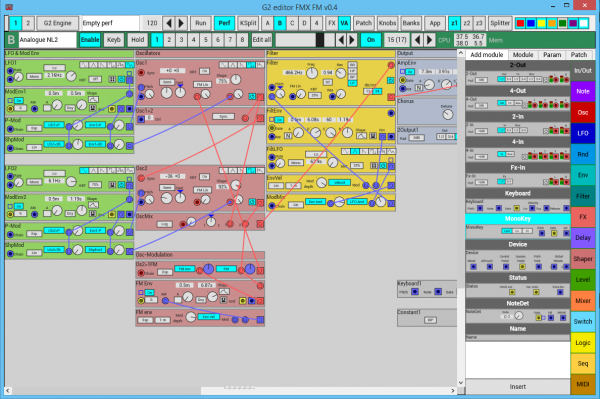Screen dimensions: 600x399
Task: Select the Keyboard module in the list
Action: click(x=518, y=205)
